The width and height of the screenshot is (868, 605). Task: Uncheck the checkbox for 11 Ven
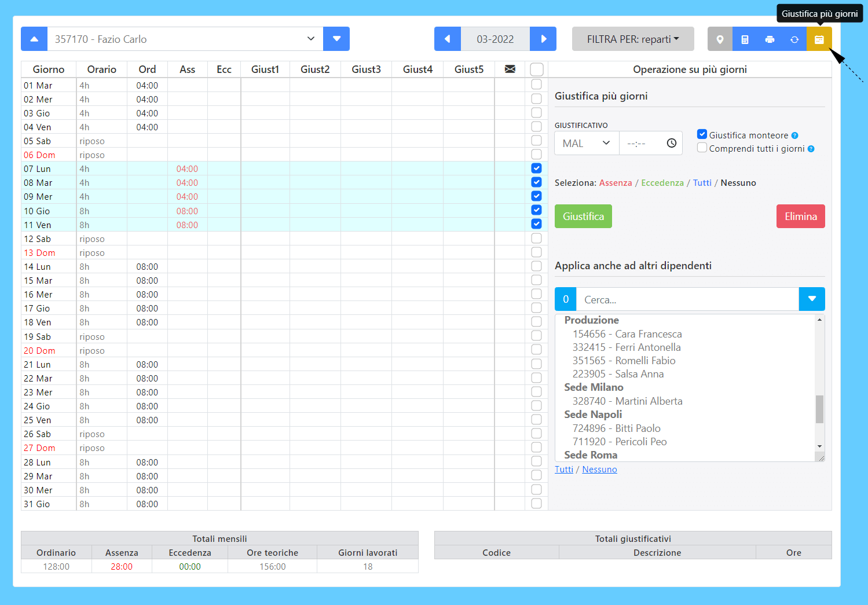pos(536,224)
